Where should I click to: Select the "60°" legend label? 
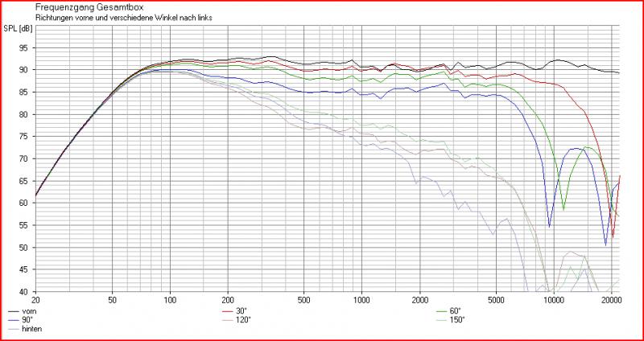pos(456,311)
